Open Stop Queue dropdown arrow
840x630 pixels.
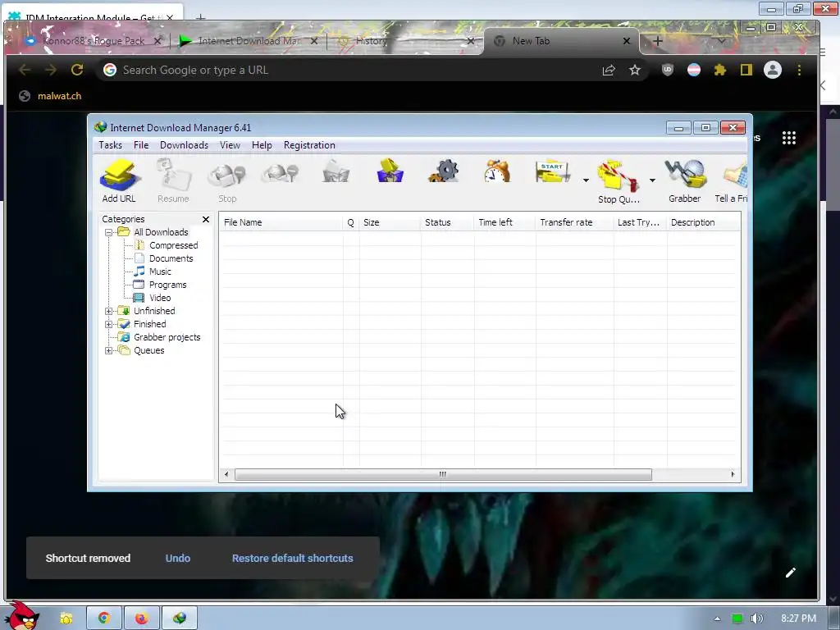(652, 180)
